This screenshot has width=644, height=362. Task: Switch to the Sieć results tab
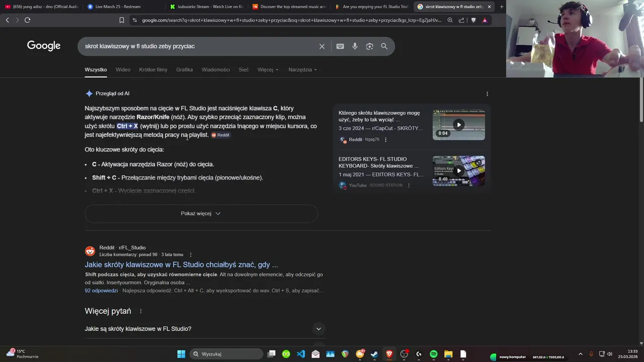[x=244, y=70]
